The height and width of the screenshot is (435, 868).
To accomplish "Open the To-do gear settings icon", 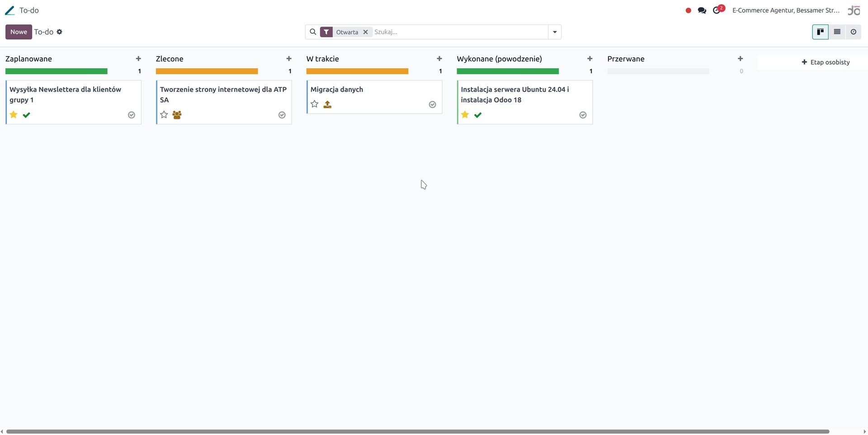I will click(x=59, y=32).
